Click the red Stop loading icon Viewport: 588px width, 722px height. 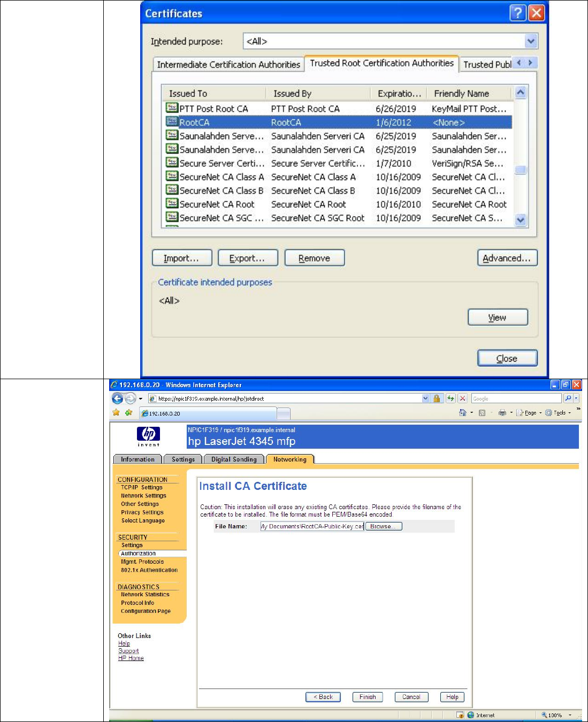click(463, 398)
